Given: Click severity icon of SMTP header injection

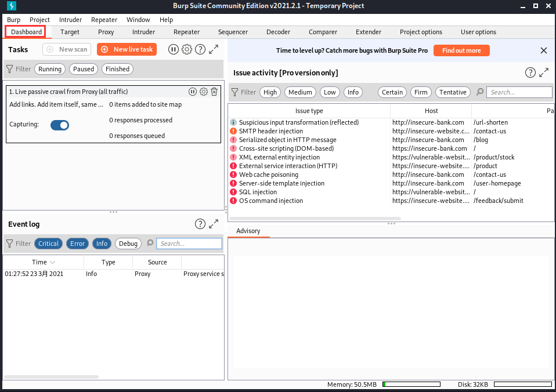Looking at the screenshot, I should coord(233,131).
